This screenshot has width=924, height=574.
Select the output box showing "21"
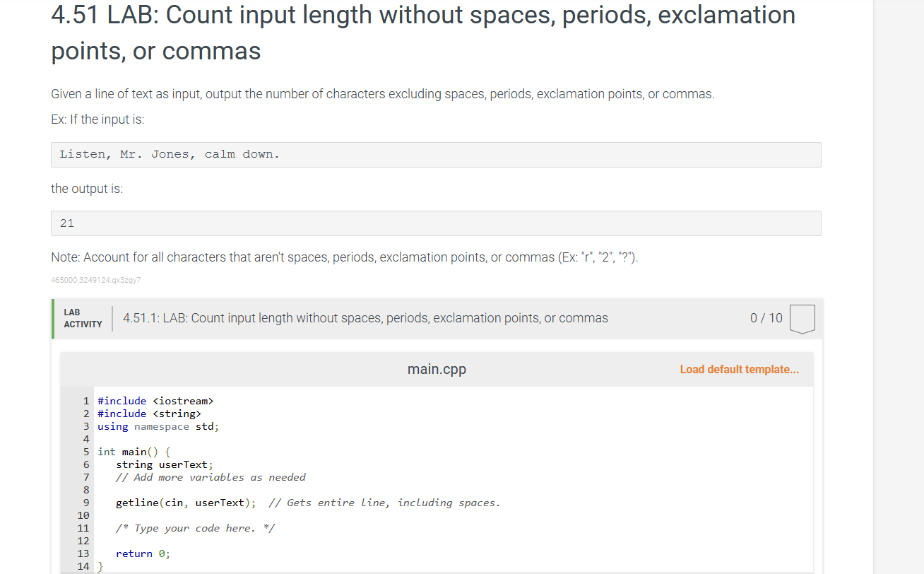pos(436,223)
